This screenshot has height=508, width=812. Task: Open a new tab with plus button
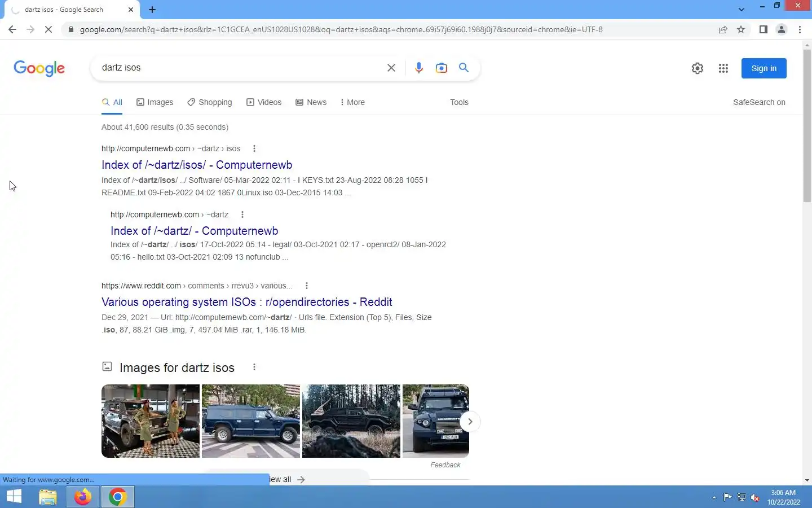point(152,10)
